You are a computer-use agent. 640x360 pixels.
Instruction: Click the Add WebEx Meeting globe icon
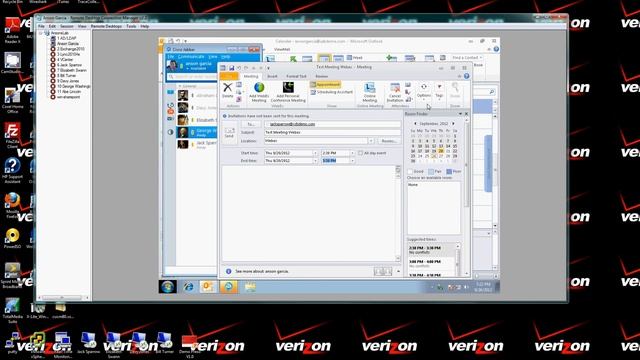[259, 87]
